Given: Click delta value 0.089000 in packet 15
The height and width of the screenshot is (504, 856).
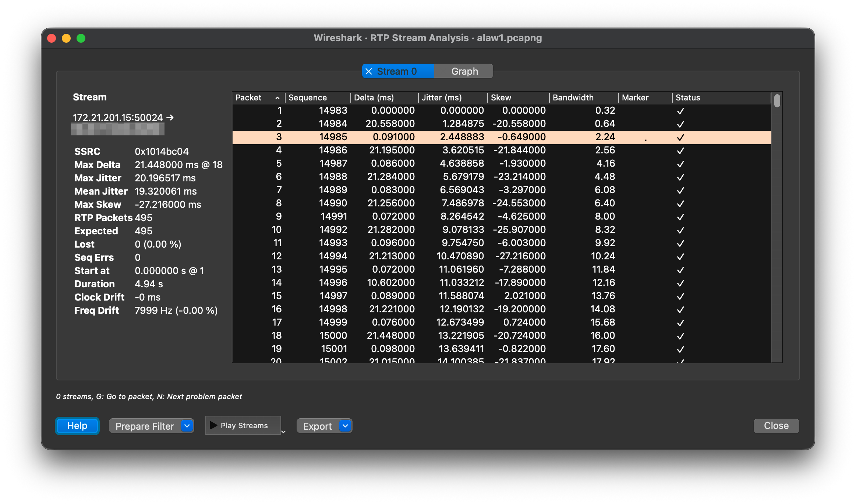Looking at the screenshot, I should [393, 296].
